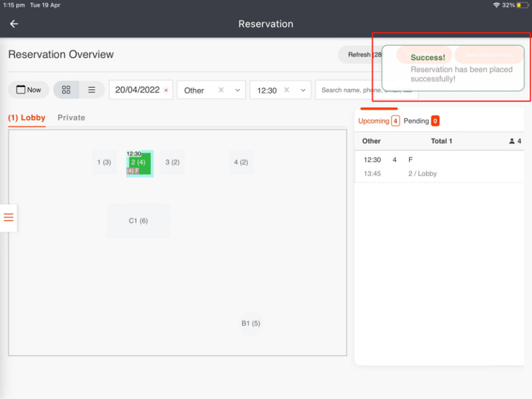The width and height of the screenshot is (532, 399).
Task: Select table C1 (6) on floor plan
Action: point(138,221)
